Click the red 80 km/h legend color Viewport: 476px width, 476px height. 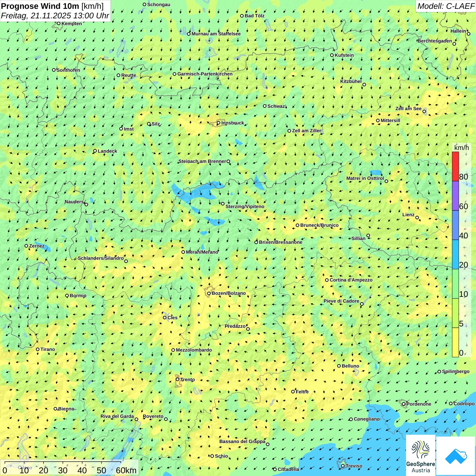point(455,166)
